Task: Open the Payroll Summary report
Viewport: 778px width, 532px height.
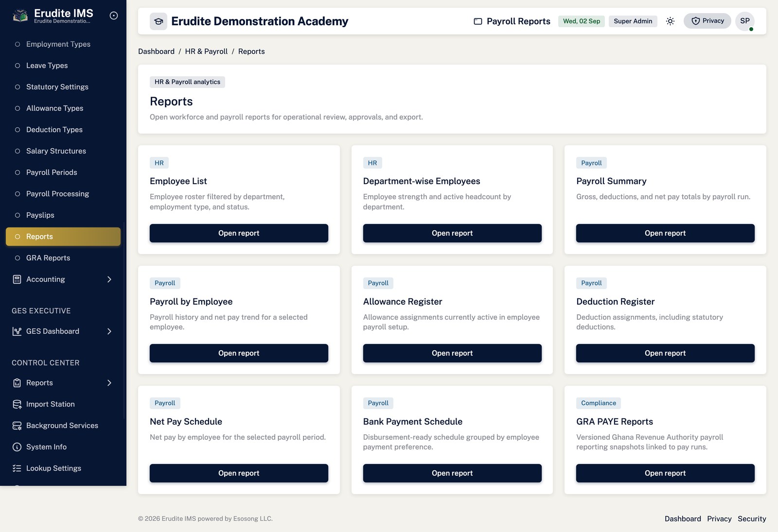Action: pos(665,233)
